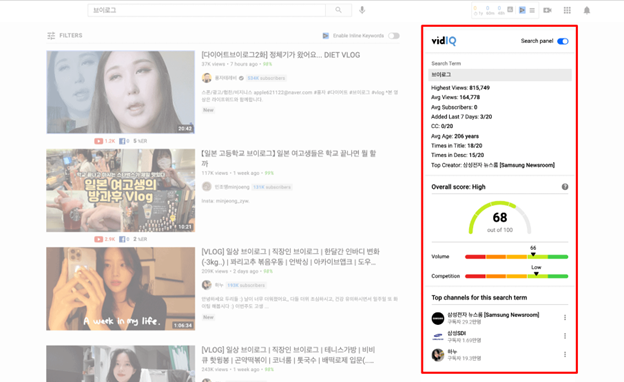
Task: Open the FILTERS options
Action: pyautogui.click(x=65, y=36)
